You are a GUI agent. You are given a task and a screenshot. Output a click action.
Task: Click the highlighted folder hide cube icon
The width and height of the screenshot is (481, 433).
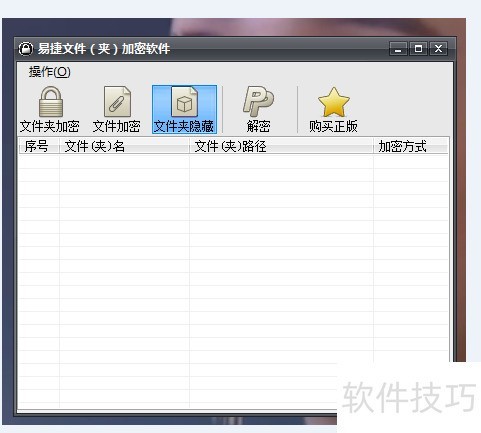tap(184, 102)
